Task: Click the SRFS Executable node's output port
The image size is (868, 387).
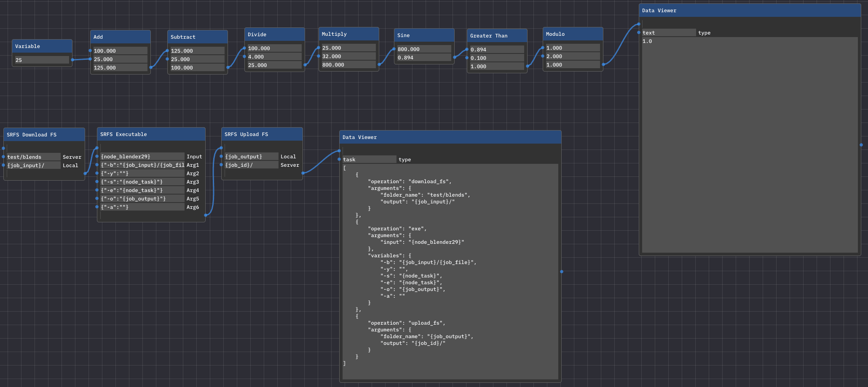Action: [x=206, y=215]
